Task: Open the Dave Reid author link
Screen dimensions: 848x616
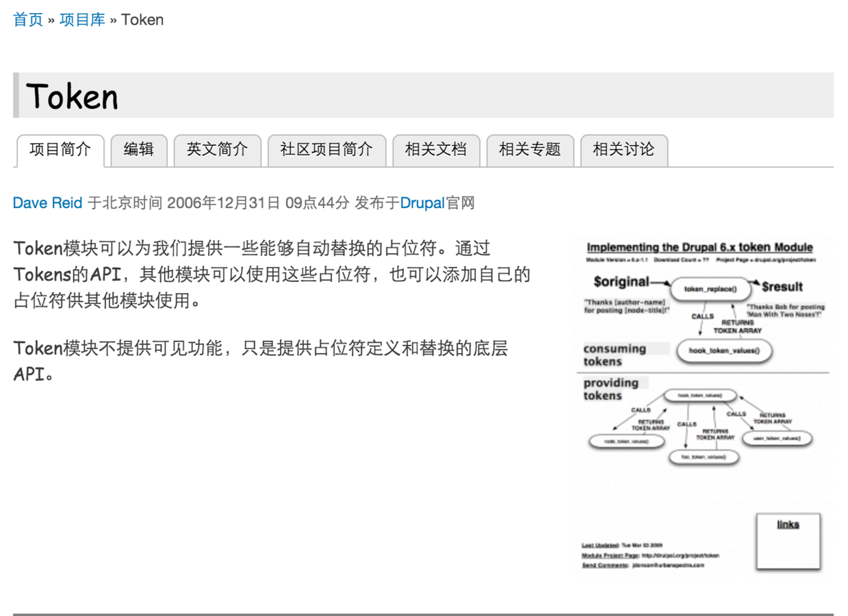Action: click(x=48, y=203)
